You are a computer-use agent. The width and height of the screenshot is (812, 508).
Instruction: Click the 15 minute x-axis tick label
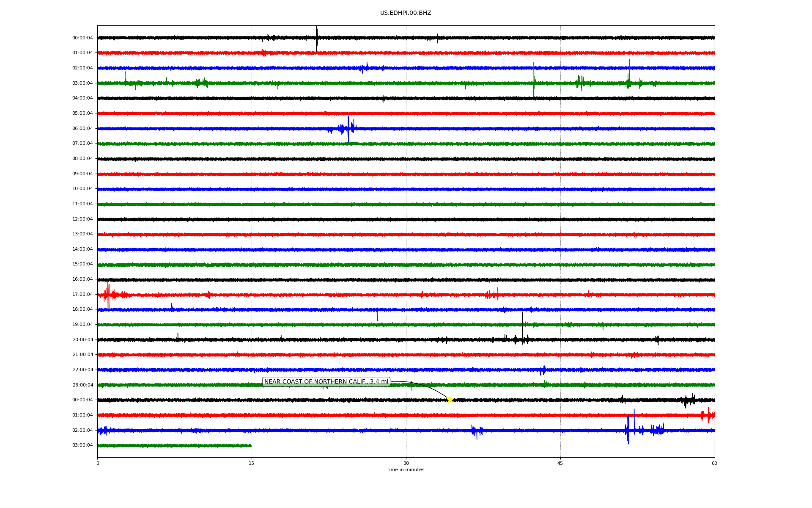point(252,463)
